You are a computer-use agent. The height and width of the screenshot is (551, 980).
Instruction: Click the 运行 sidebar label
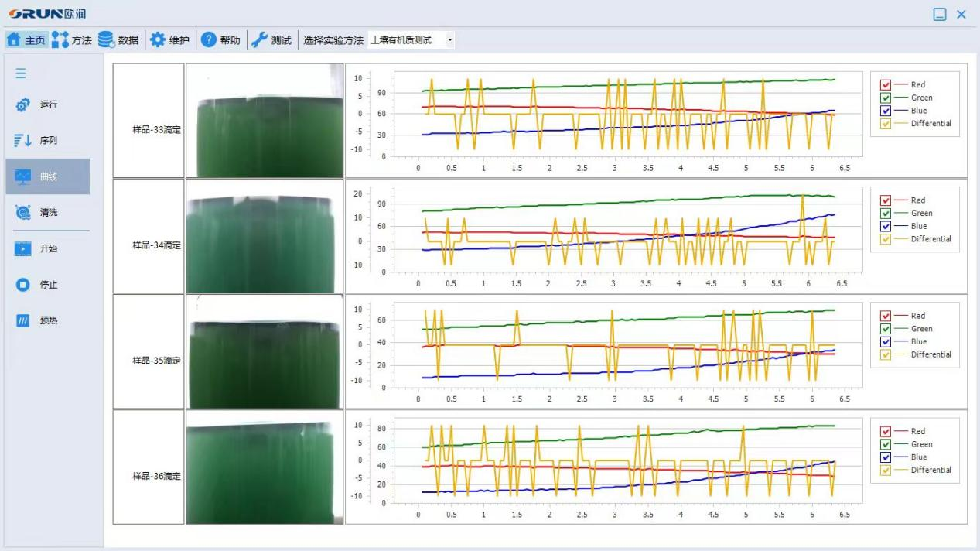tap(49, 104)
